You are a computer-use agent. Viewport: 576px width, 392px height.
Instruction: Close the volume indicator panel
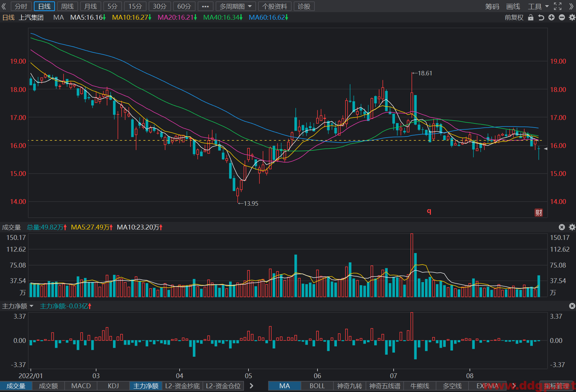pyautogui.click(x=562, y=227)
